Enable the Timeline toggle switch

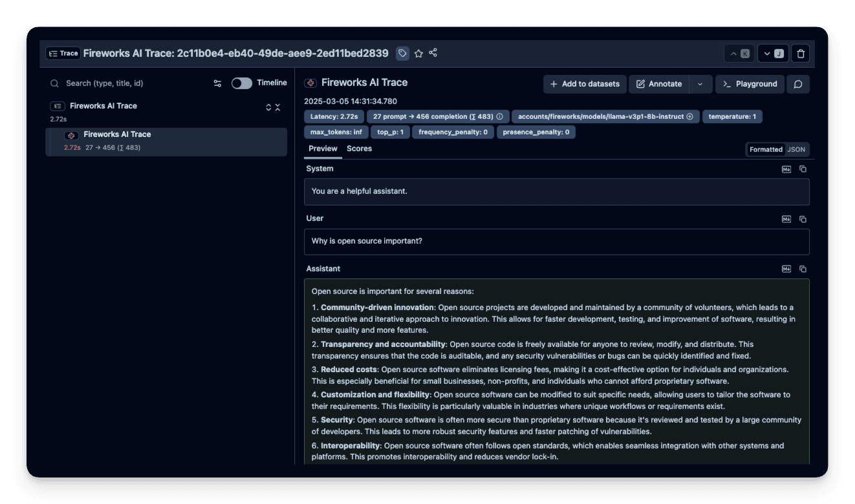click(x=242, y=83)
